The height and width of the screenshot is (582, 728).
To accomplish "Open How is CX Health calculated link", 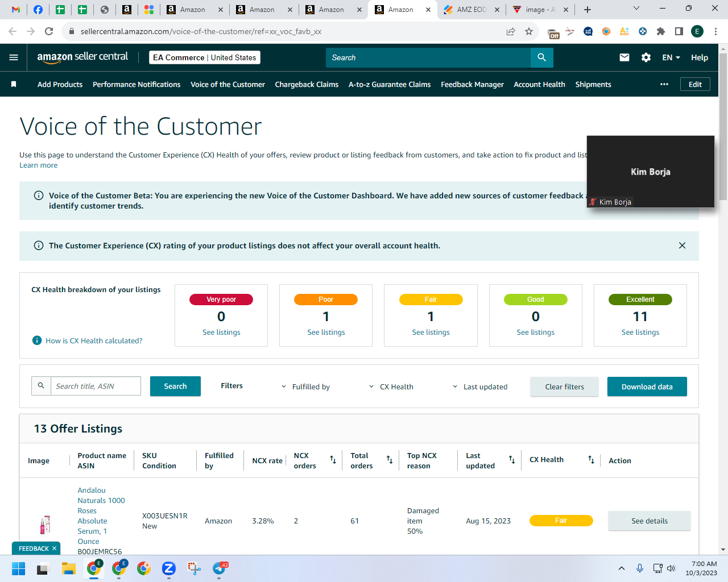I will 94,340.
